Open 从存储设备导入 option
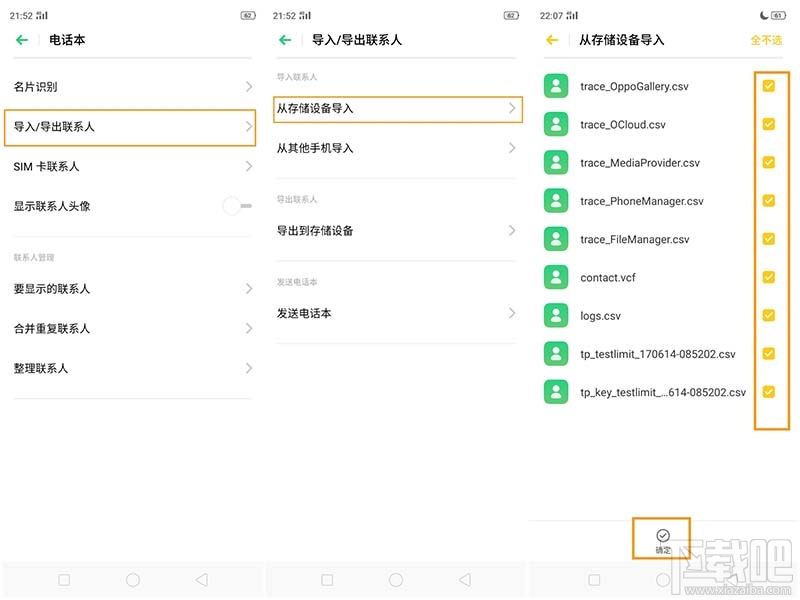This screenshot has width=800, height=600. click(396, 110)
